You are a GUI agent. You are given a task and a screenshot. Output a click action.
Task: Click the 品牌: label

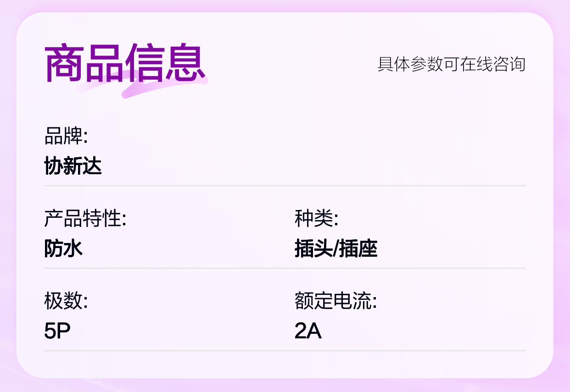[66, 136]
